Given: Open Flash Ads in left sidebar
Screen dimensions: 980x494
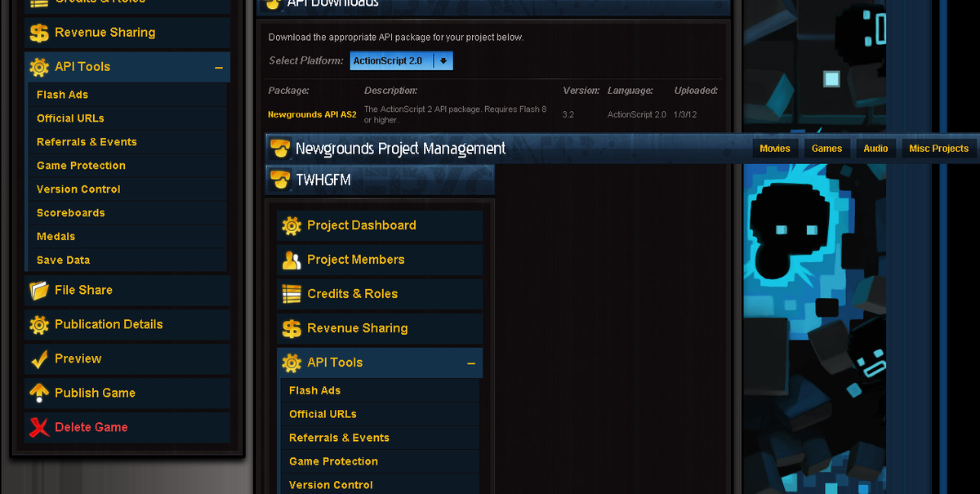Looking at the screenshot, I should (127, 95).
